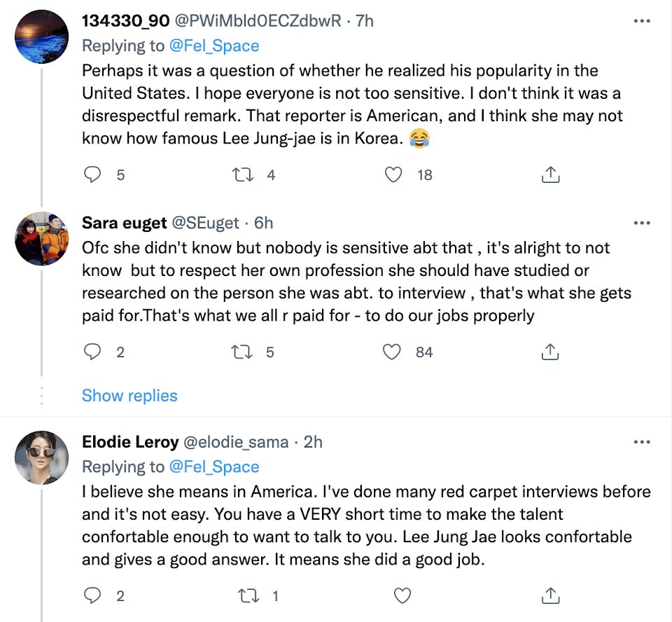Open more options on Sara euget's tweet

[641, 223]
